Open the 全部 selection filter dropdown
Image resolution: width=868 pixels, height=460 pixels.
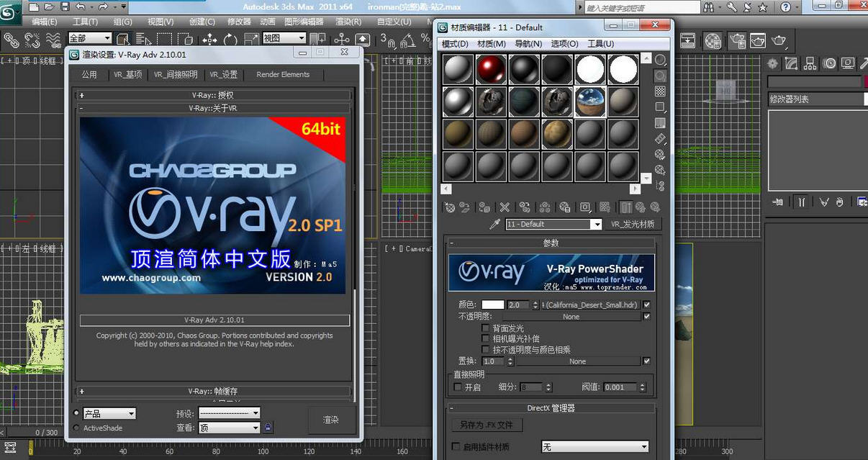point(90,38)
